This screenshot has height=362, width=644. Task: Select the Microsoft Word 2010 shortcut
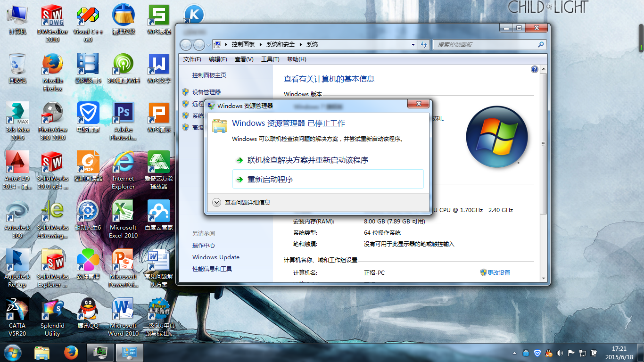pyautogui.click(x=124, y=318)
